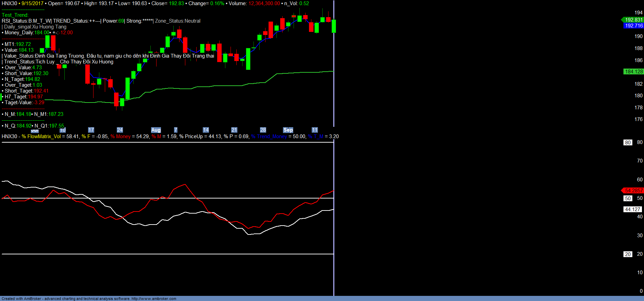Click the Aug marker on the date axis

coord(156,130)
